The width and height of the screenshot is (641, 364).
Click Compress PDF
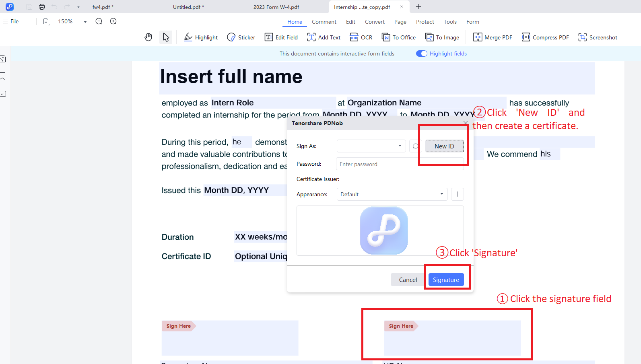[x=545, y=37]
